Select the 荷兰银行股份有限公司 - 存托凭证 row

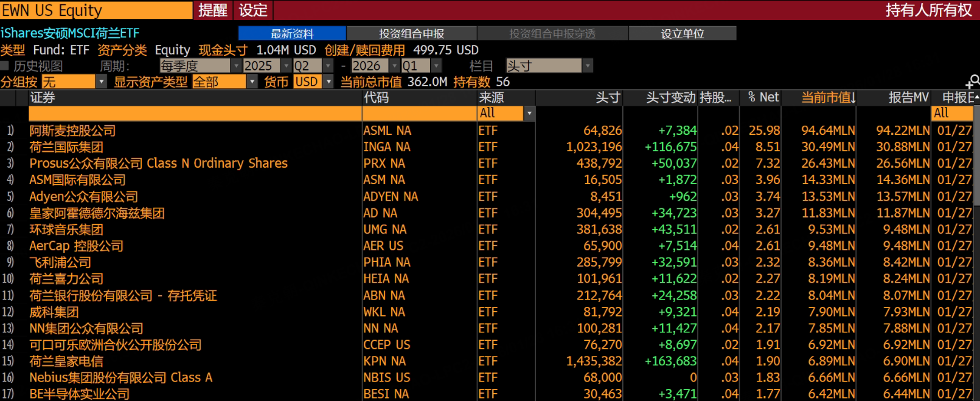[487, 296]
